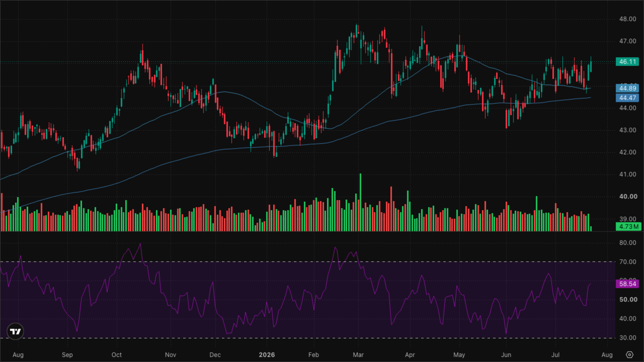Click the TradingView logo badge
This screenshot has width=644, height=362.
(x=15, y=331)
